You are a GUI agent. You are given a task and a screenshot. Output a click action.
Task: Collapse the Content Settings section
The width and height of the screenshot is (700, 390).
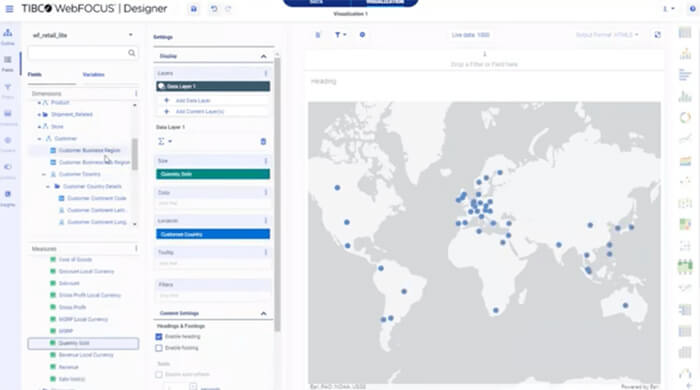coord(263,313)
